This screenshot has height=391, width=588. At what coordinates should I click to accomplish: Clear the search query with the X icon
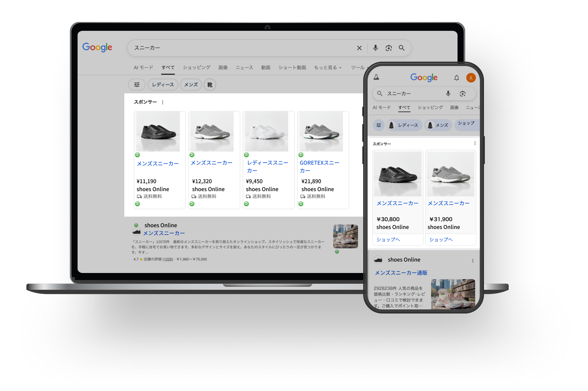click(359, 48)
